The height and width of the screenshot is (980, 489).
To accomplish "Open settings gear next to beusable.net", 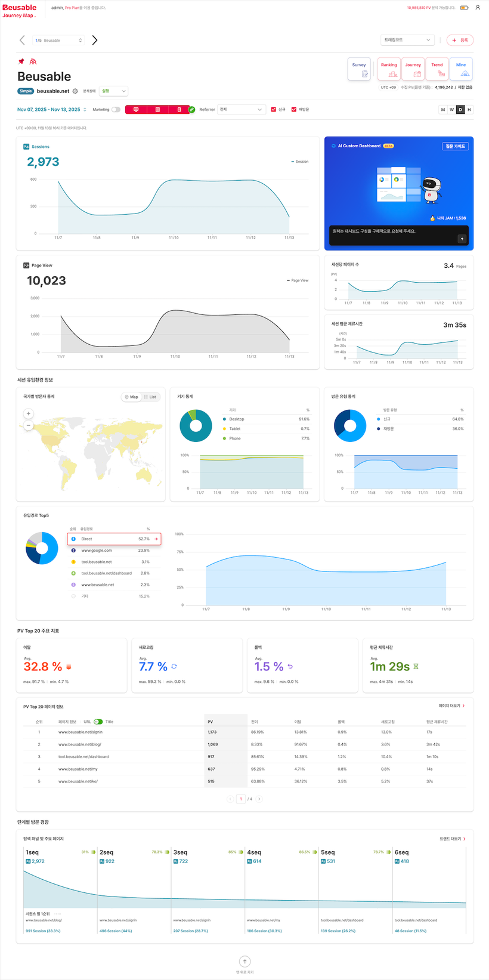I will [x=75, y=91].
